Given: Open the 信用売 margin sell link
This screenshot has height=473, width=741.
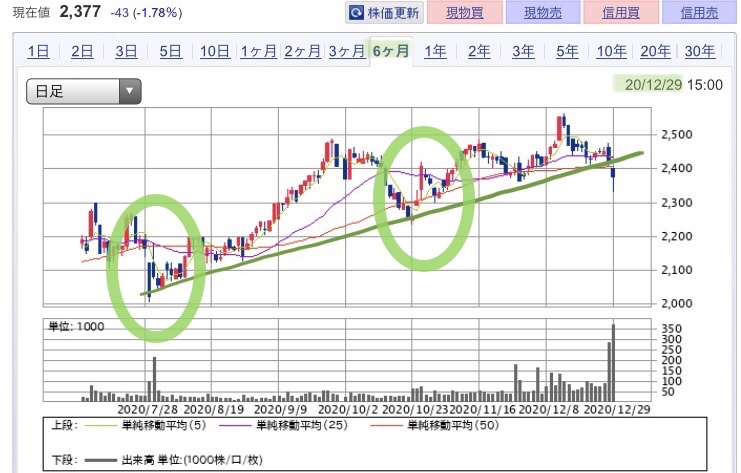Looking at the screenshot, I should click(x=699, y=13).
